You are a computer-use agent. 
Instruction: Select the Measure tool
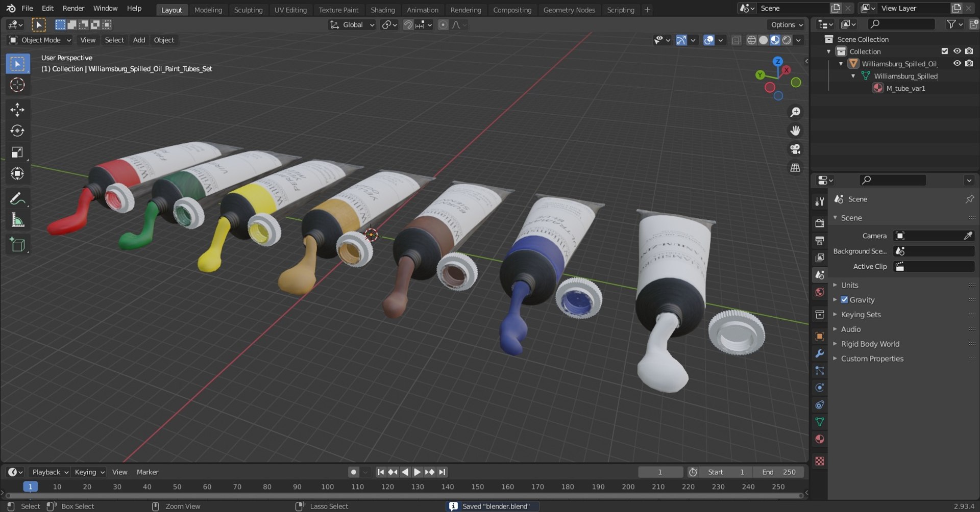point(17,220)
